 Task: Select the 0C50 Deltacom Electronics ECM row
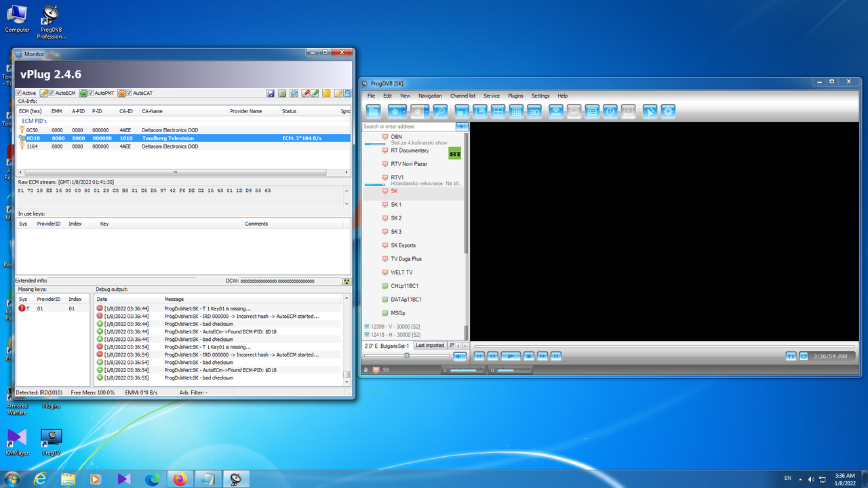(183, 130)
